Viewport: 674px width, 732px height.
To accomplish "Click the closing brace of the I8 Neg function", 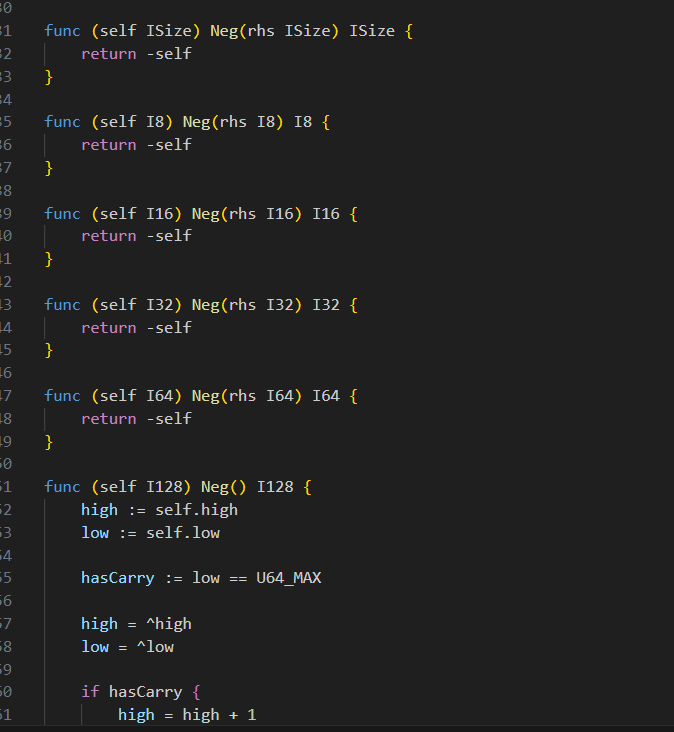I will (48, 168).
